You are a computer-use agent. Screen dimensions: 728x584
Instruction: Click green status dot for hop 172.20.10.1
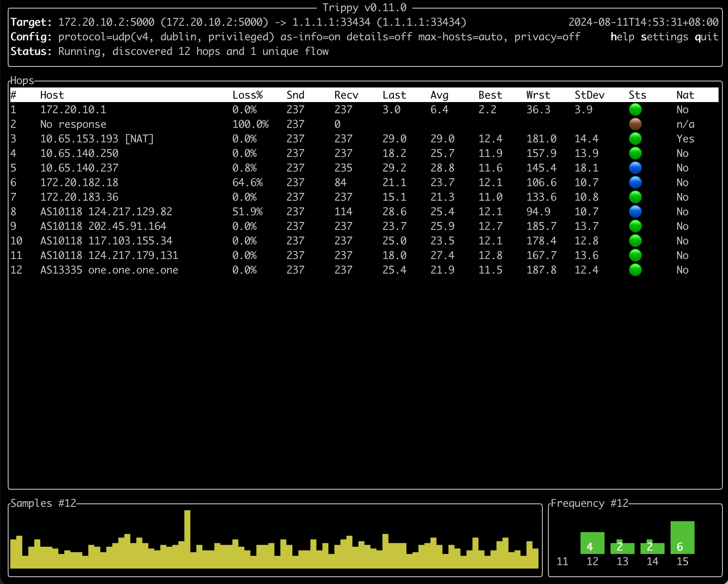point(635,110)
